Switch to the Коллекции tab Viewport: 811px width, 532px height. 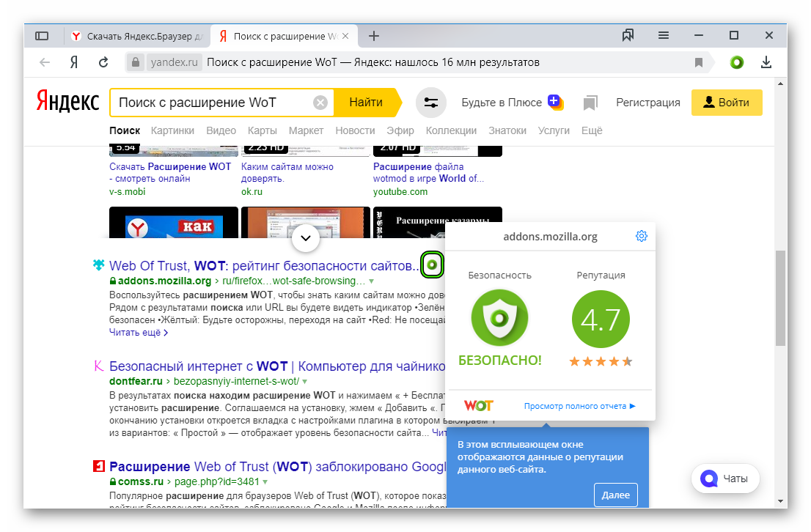click(x=451, y=131)
